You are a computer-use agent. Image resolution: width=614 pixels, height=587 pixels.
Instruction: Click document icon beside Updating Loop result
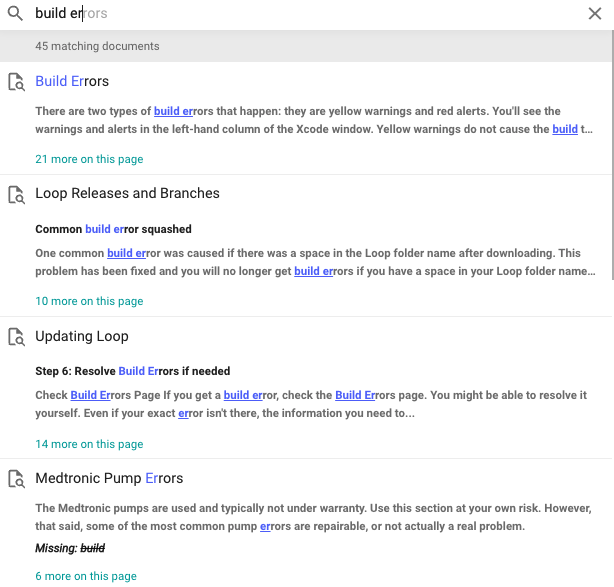(x=16, y=337)
